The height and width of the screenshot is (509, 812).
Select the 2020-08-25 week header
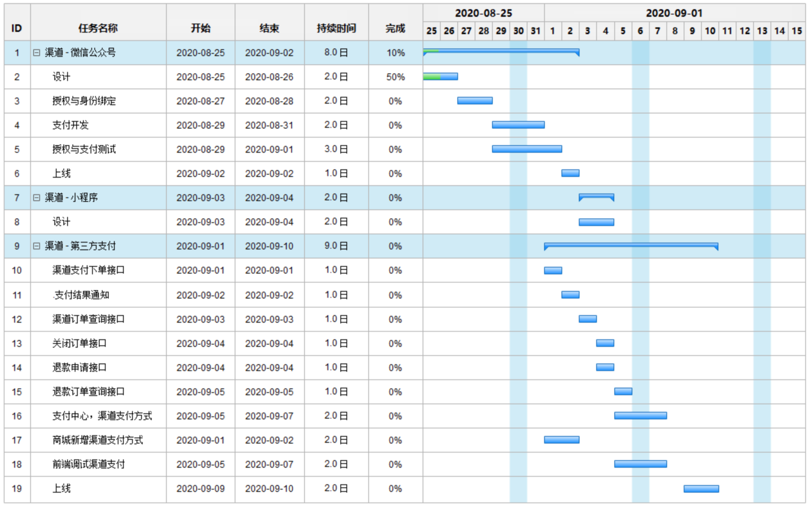pos(483,13)
